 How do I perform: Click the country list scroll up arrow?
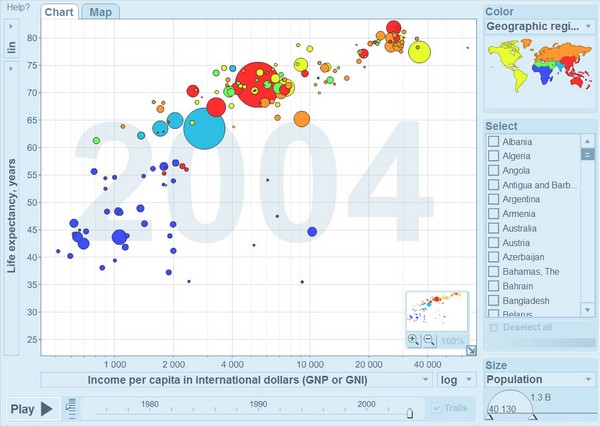[587, 141]
